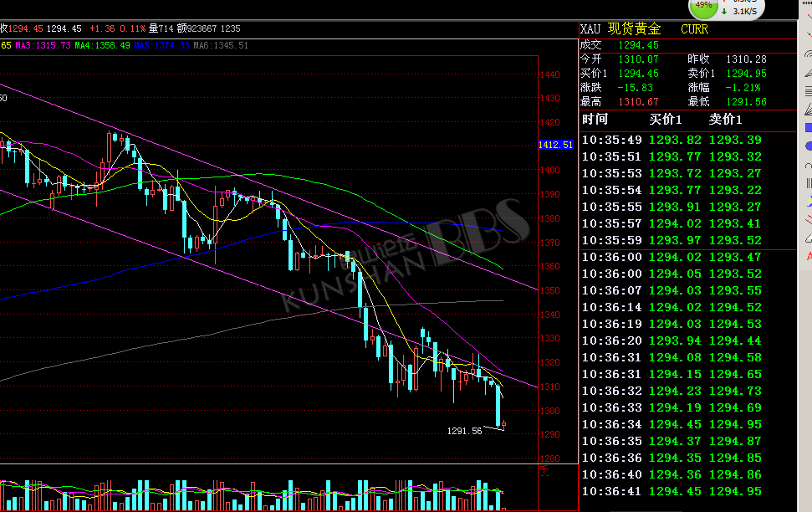Viewport: 812px width, 512px height.
Task: Click the 涨跌 value -15.83
Action: click(636, 88)
